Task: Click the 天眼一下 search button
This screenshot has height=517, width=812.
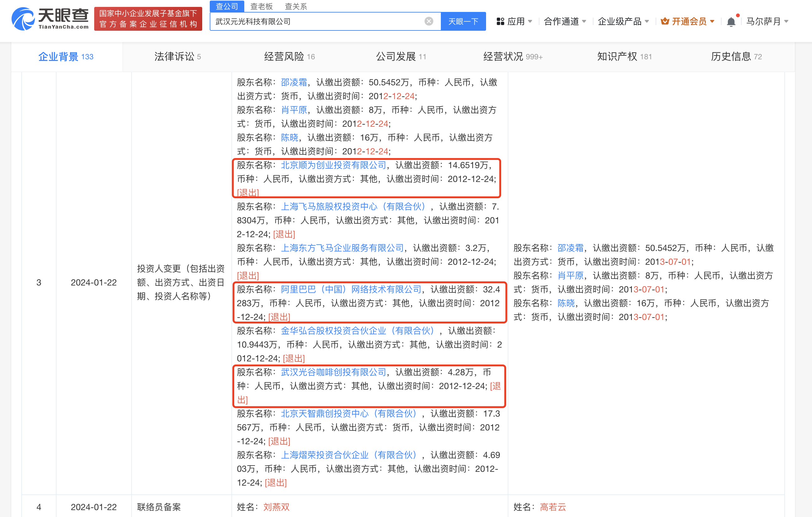Action: (x=463, y=21)
